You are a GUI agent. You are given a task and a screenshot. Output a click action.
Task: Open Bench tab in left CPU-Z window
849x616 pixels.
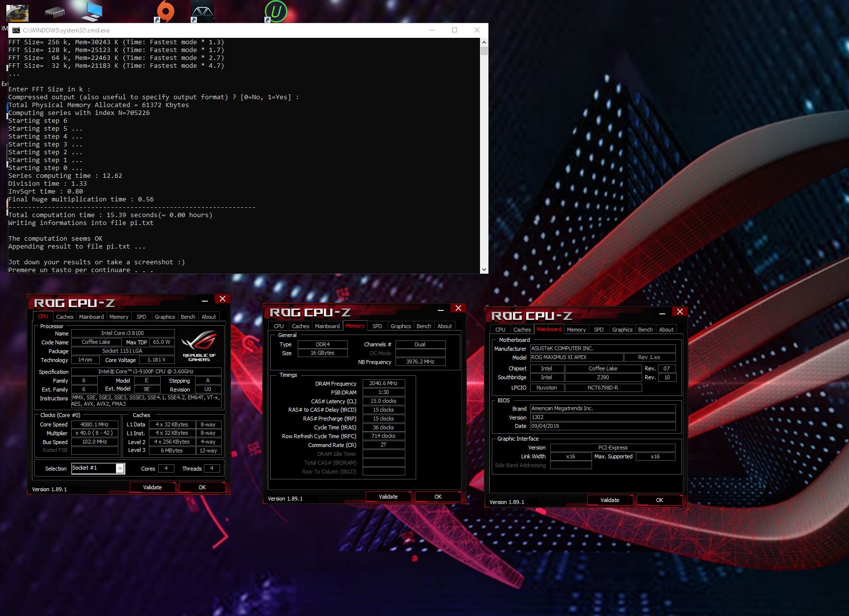tap(188, 317)
